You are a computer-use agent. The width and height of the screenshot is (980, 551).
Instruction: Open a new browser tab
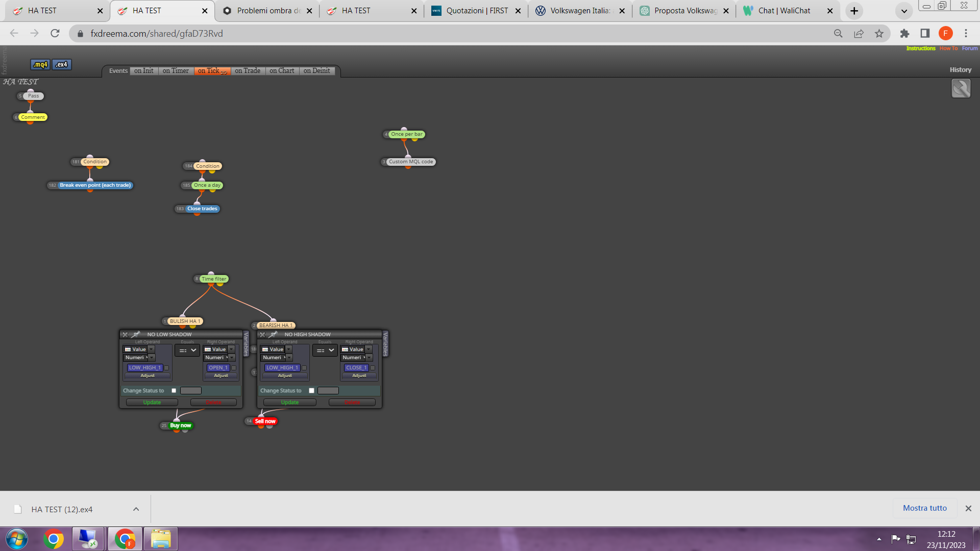[854, 11]
